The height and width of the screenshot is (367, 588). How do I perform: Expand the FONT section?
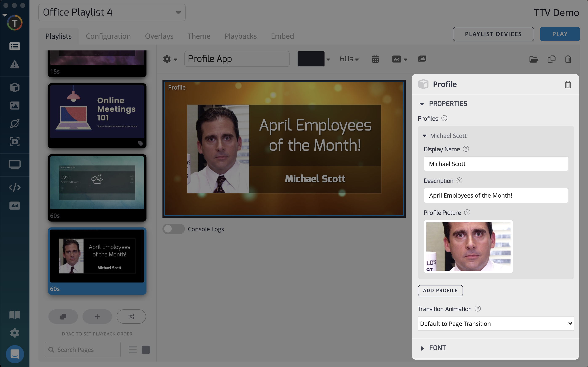[x=437, y=348]
